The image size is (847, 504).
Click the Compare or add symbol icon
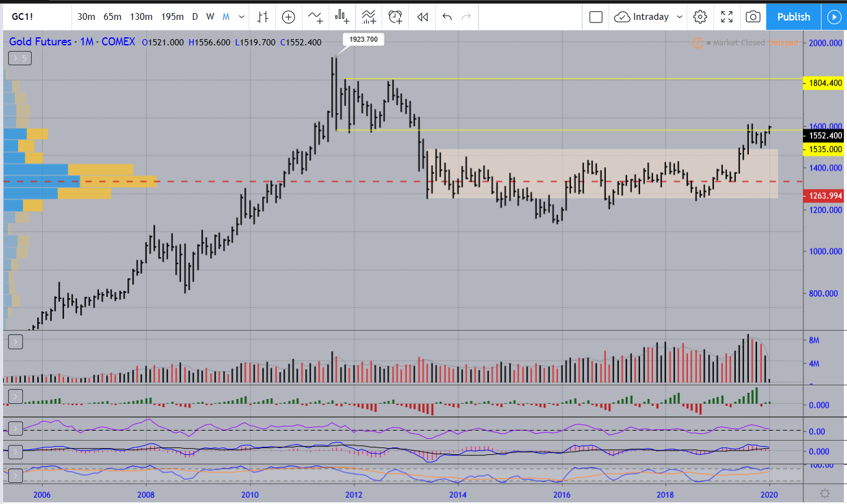tap(288, 17)
